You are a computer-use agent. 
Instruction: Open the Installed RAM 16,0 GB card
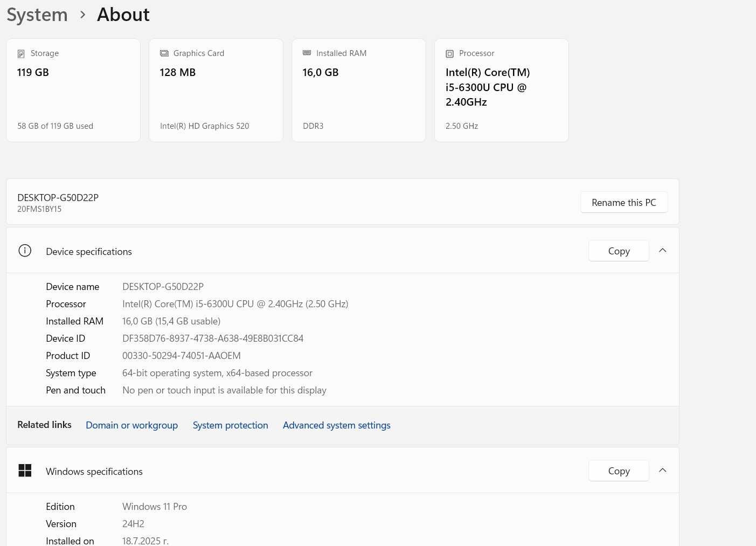[x=359, y=90]
